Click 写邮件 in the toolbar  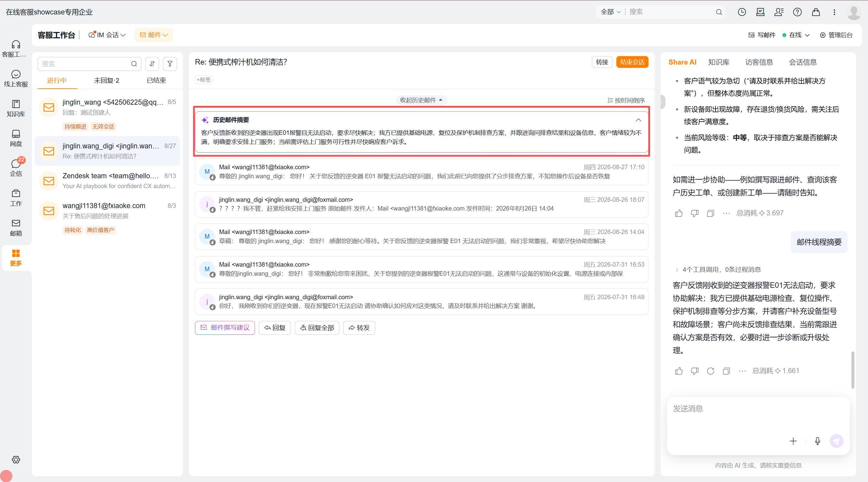tap(762, 35)
